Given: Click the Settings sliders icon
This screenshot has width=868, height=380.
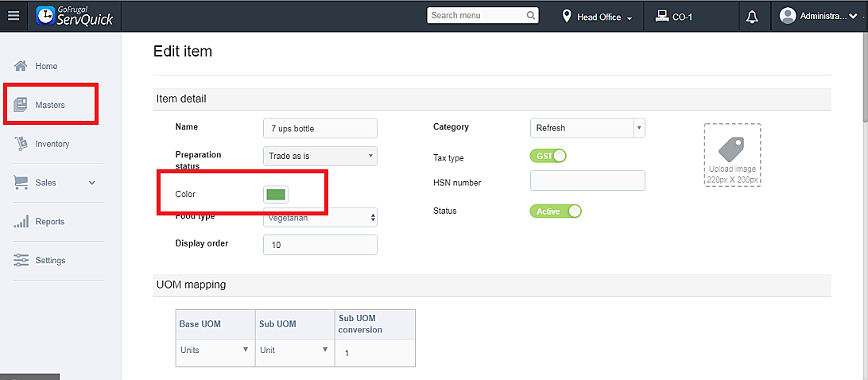Looking at the screenshot, I should tap(21, 260).
